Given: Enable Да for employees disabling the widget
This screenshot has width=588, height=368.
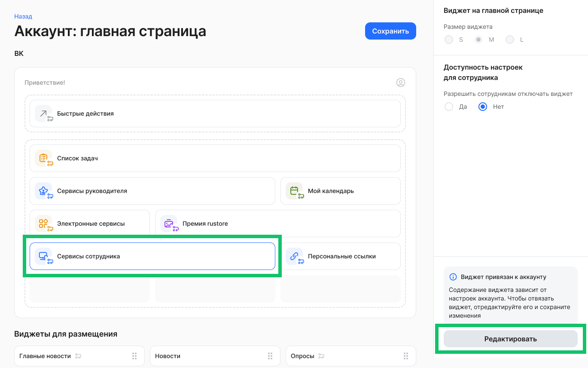Looking at the screenshot, I should (448, 106).
